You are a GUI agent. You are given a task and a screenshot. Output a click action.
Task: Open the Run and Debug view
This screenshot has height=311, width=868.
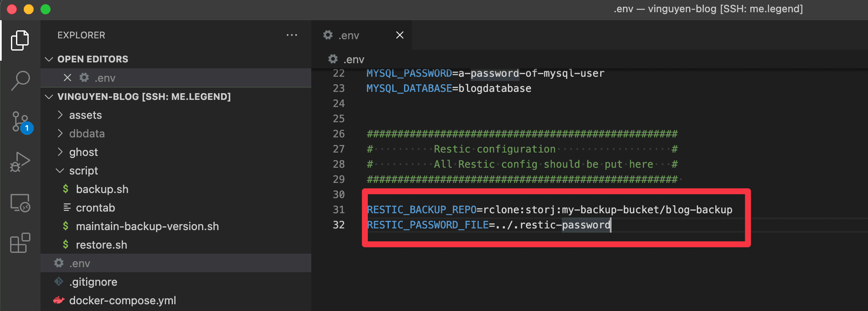[20, 162]
